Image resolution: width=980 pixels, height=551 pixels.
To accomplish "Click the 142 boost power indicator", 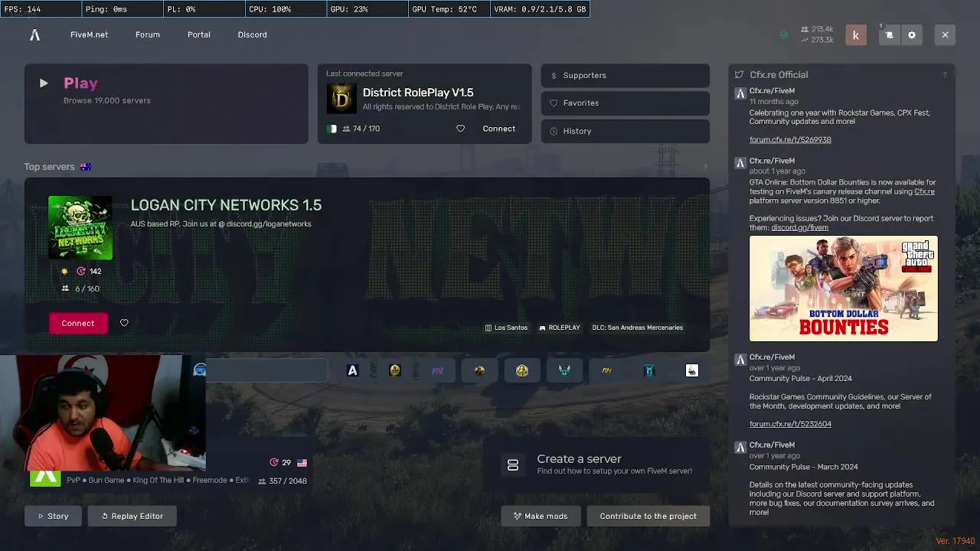I will pos(89,271).
